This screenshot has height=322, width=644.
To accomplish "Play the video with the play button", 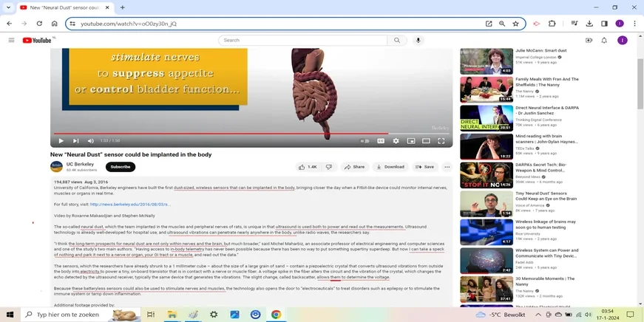I will (x=61, y=141).
